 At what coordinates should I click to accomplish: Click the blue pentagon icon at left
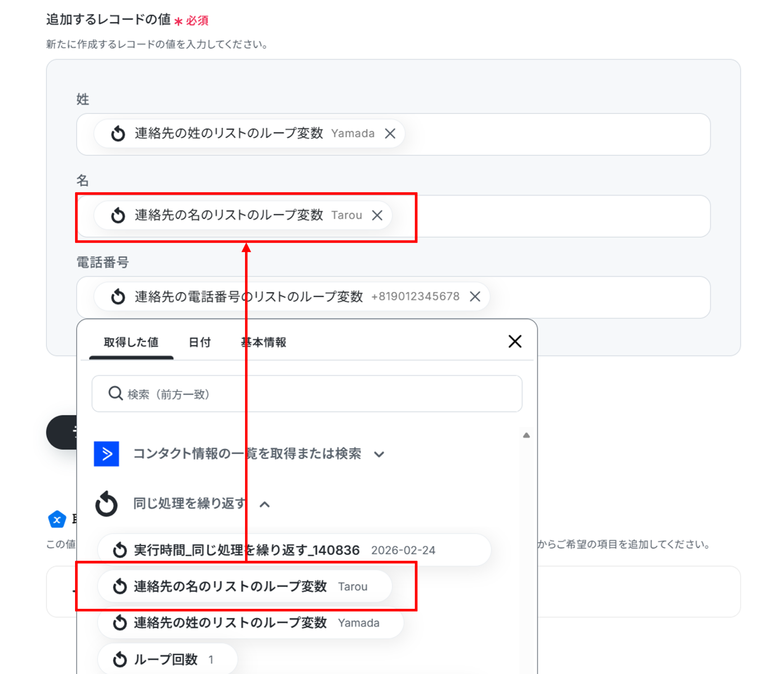tap(57, 519)
